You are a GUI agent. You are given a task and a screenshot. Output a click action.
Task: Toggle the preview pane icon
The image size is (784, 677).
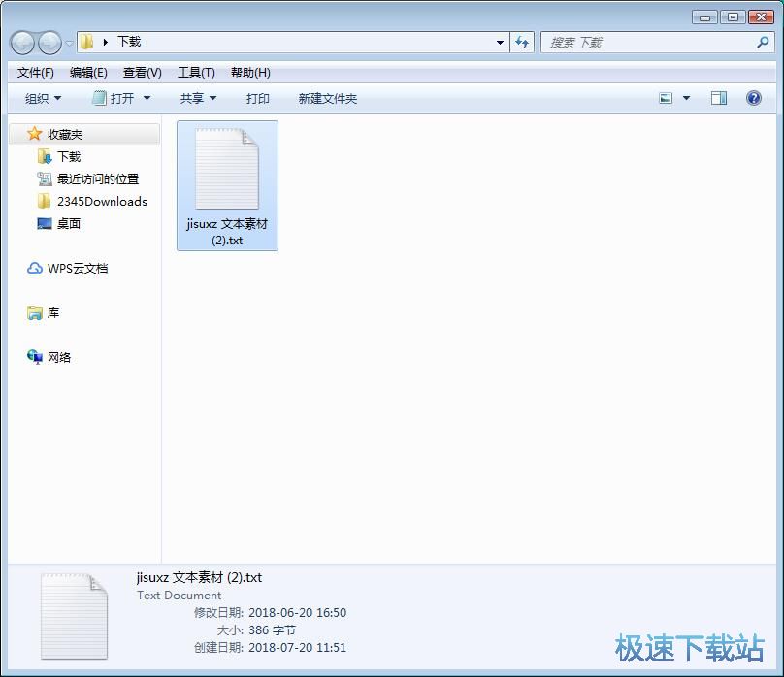tap(719, 98)
